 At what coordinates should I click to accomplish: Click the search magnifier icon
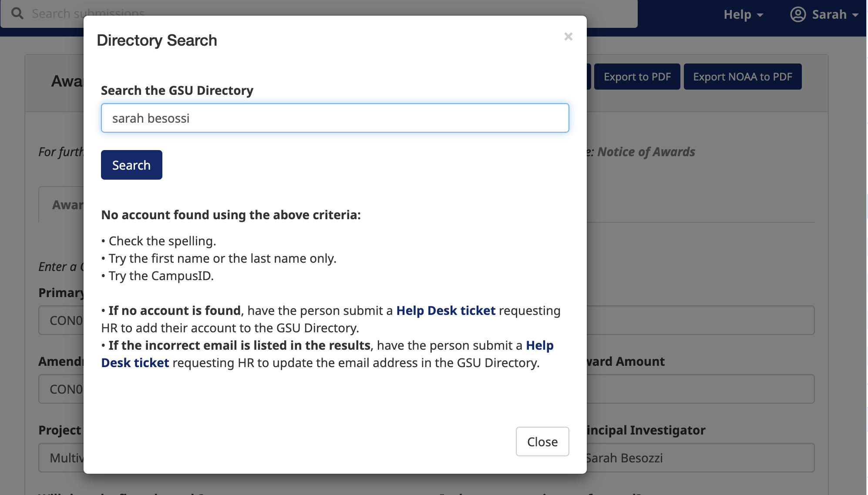click(17, 13)
